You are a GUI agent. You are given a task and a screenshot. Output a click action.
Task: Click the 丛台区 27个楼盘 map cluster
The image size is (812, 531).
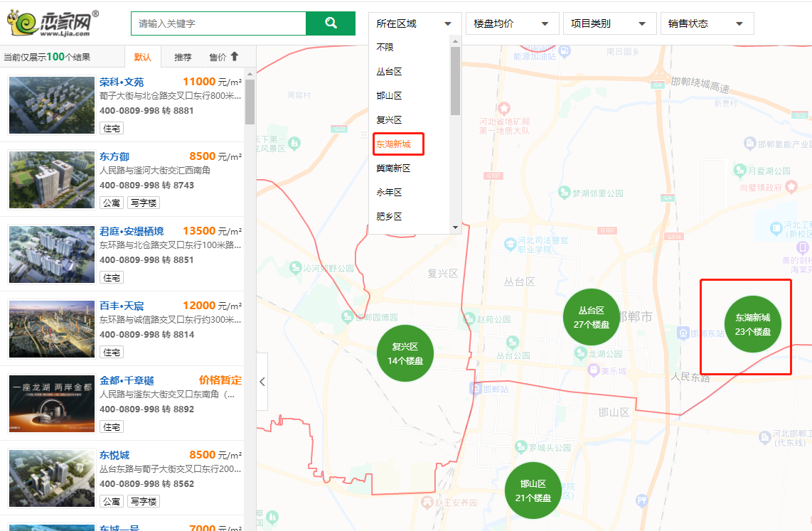click(x=592, y=317)
